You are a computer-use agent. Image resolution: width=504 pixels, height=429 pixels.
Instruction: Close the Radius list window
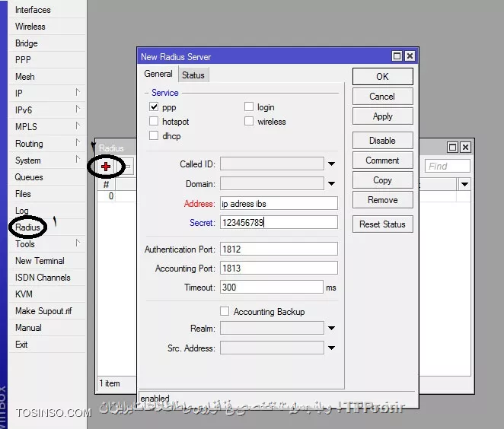pos(465,148)
